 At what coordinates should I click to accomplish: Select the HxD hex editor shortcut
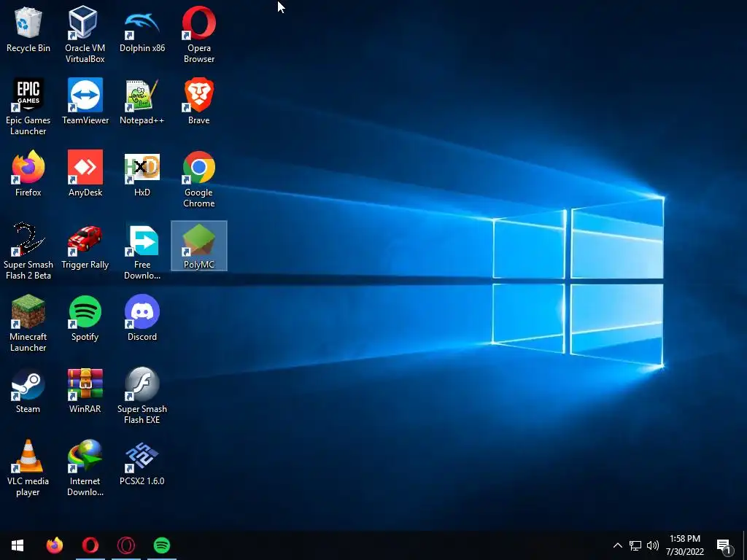tap(142, 174)
